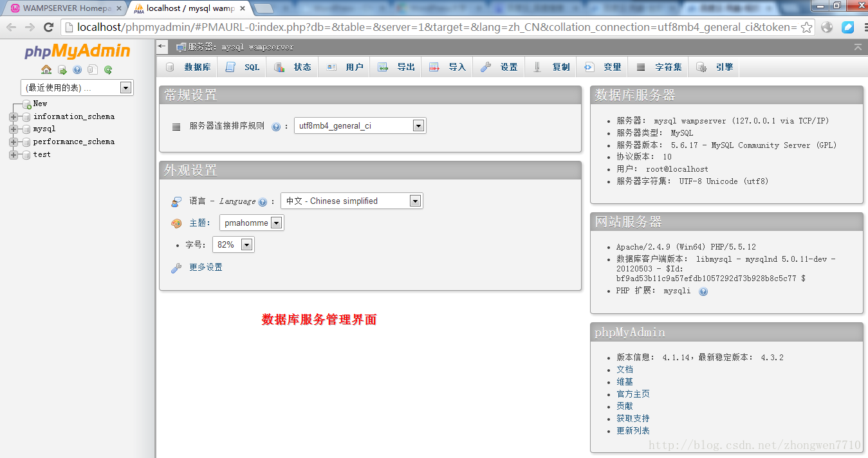868x458 pixels.
Task: Click the phpMyAdmin logo
Action: 77,51
